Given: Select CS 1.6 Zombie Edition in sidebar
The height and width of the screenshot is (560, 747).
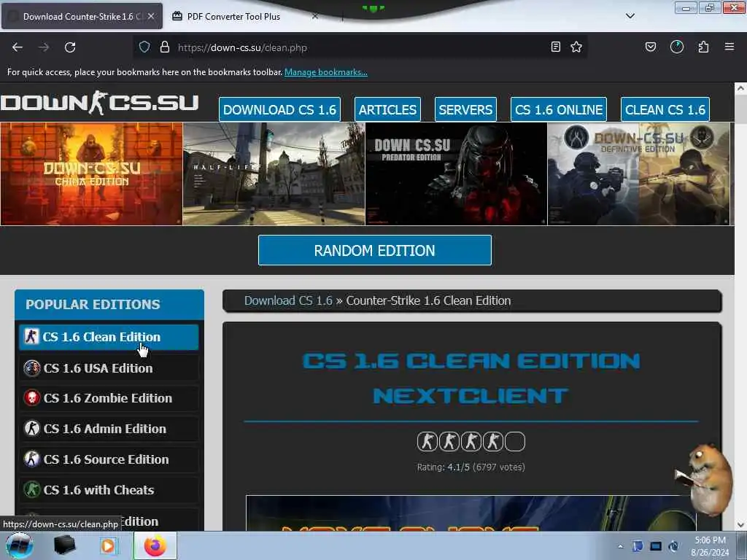Looking at the screenshot, I should click(x=109, y=398).
